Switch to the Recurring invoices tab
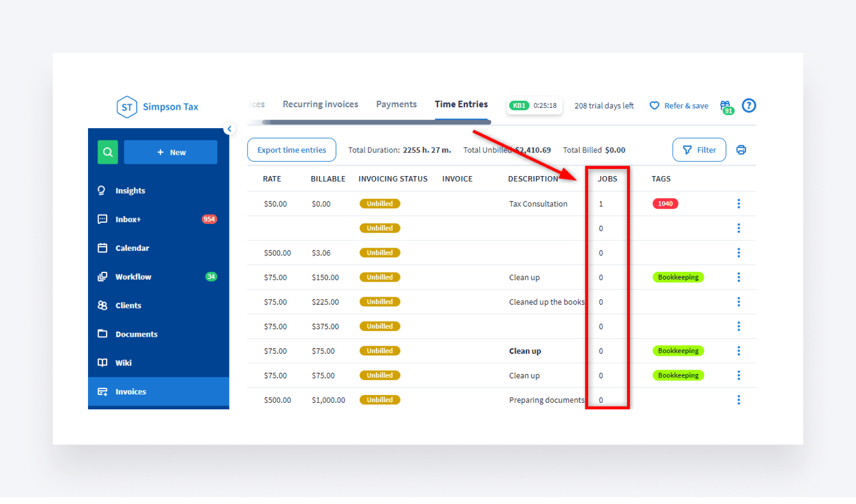The height and width of the screenshot is (504, 856). [320, 105]
